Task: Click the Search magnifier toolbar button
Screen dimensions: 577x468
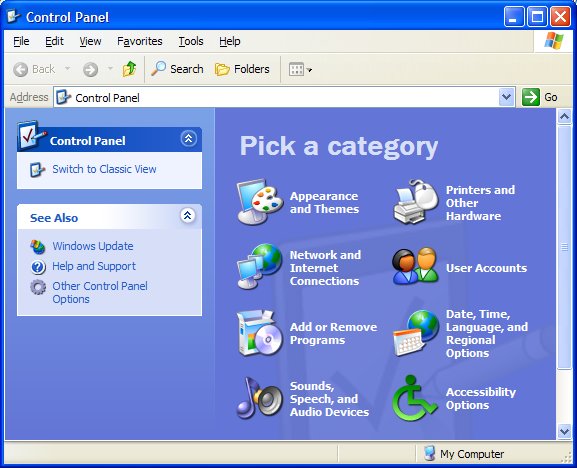Action: pyautogui.click(x=177, y=69)
